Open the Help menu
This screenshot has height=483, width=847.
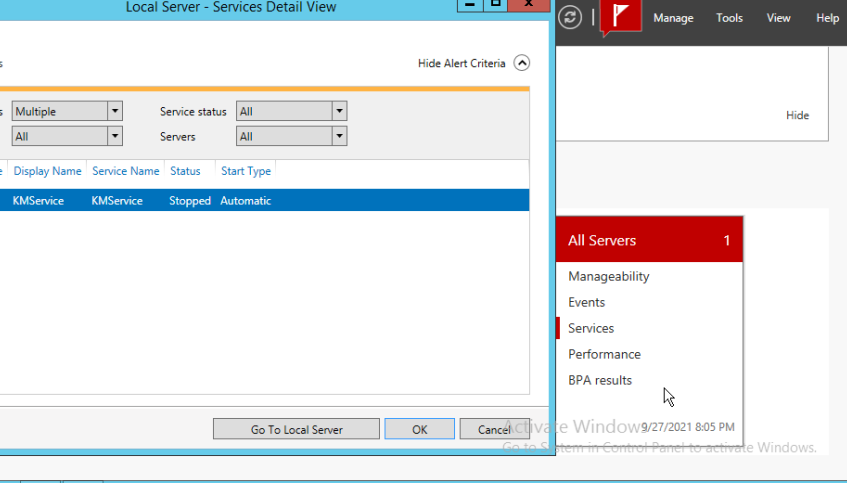827,18
